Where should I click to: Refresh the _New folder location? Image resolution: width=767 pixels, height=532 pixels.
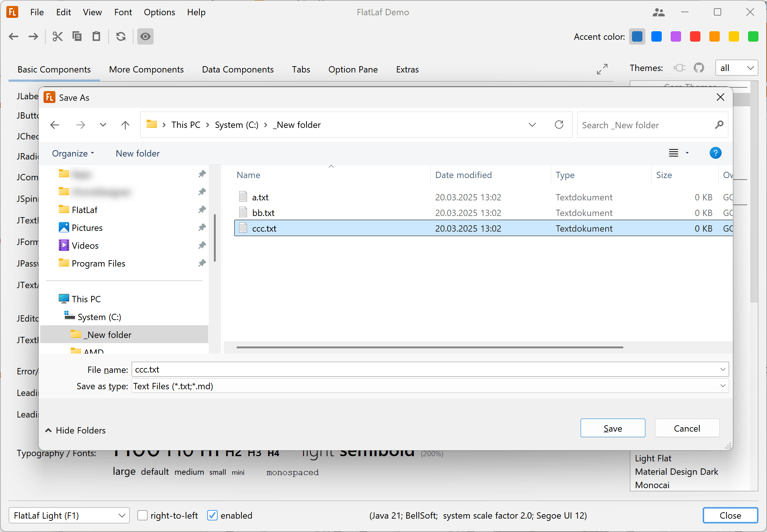(559, 125)
